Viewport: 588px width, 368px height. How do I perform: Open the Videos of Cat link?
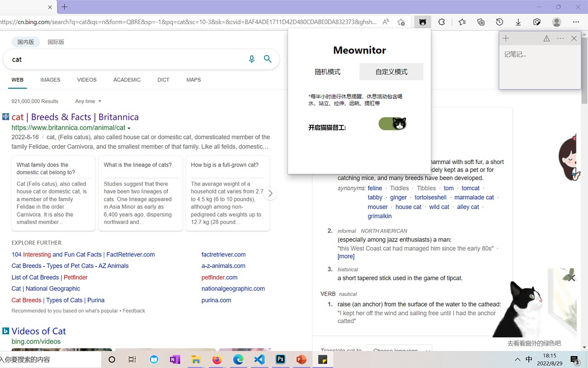click(x=39, y=331)
